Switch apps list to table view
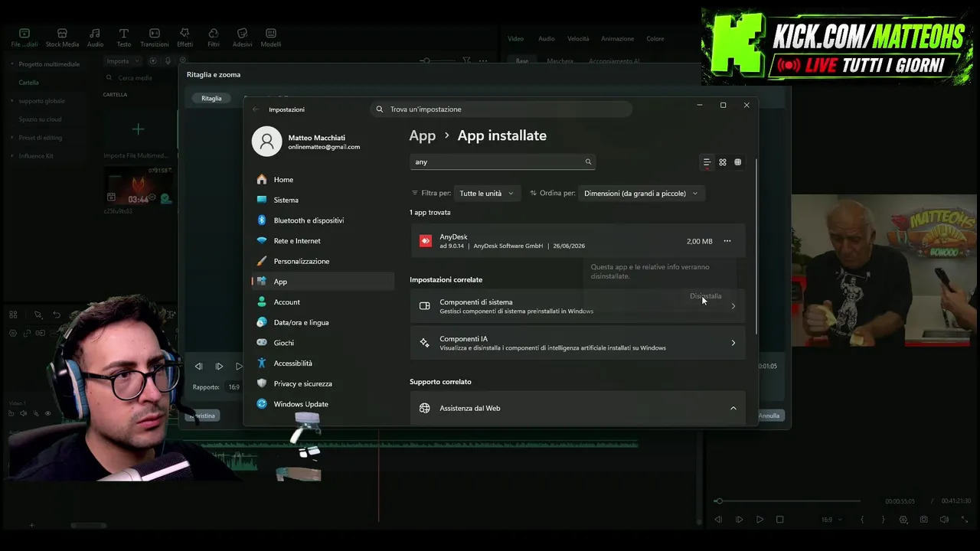The image size is (980, 551). 738,162
